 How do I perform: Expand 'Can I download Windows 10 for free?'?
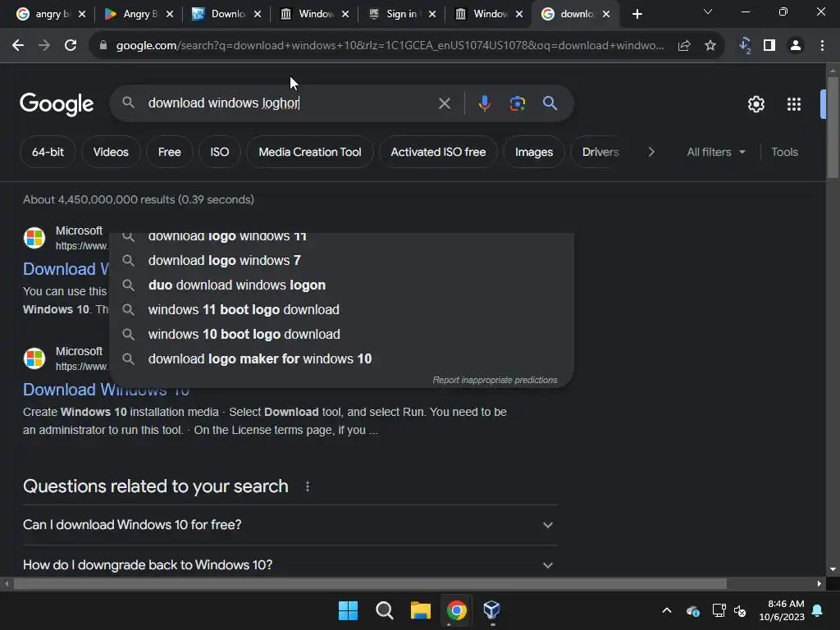pos(290,525)
